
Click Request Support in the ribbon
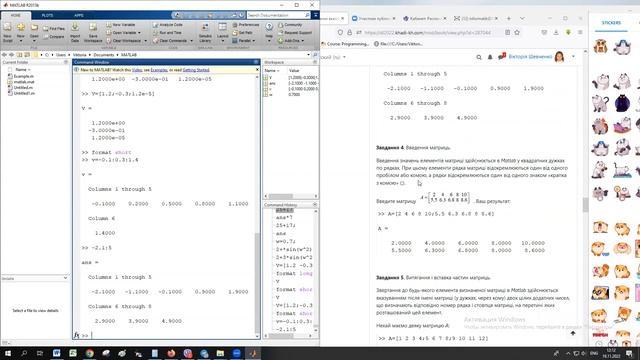click(x=295, y=33)
